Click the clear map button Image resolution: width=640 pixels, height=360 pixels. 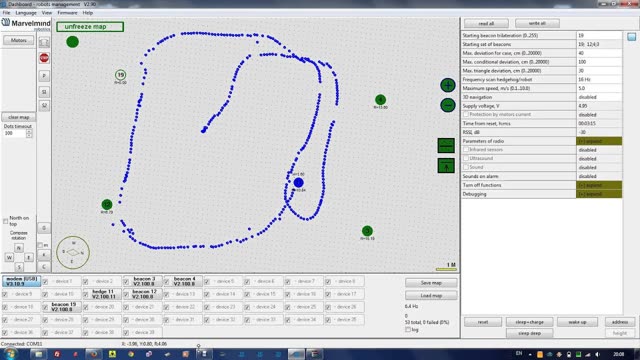pos(19,117)
